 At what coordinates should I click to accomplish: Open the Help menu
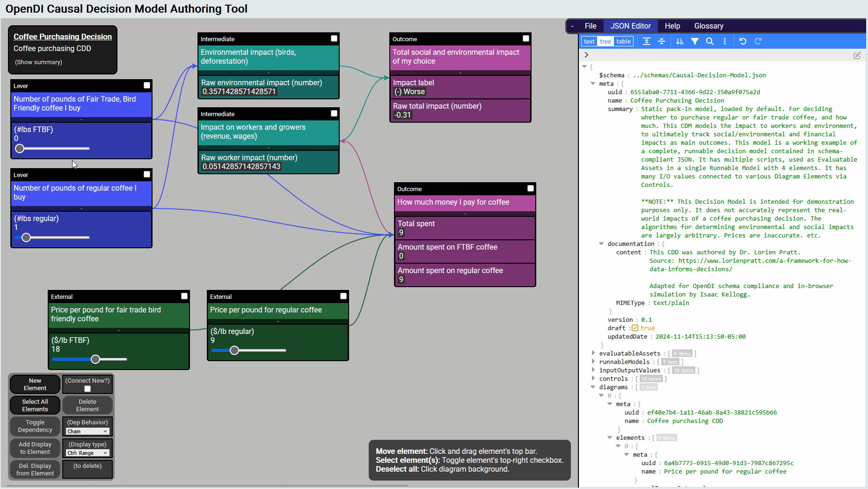click(x=672, y=26)
